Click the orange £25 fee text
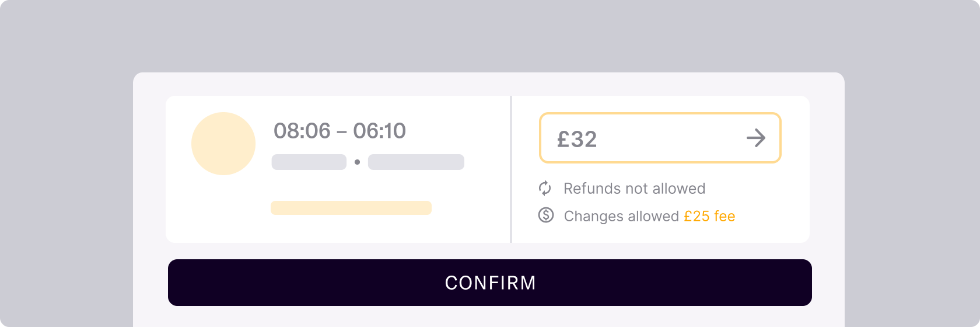 click(709, 216)
